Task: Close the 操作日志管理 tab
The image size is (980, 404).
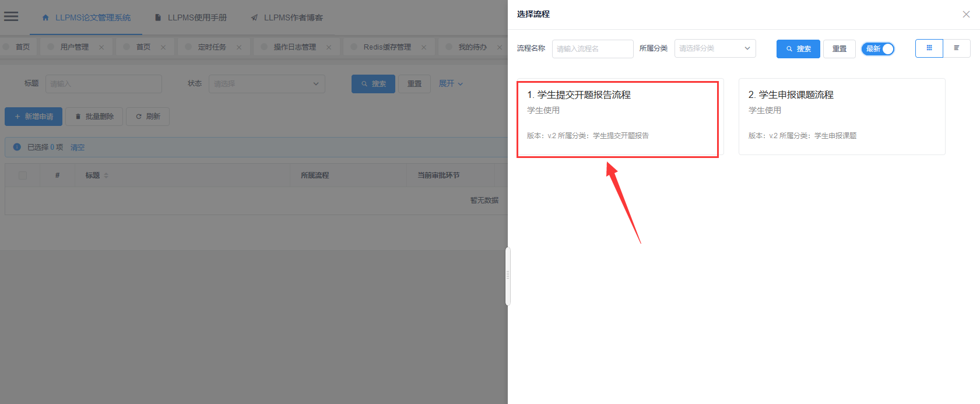Action: 329,47
